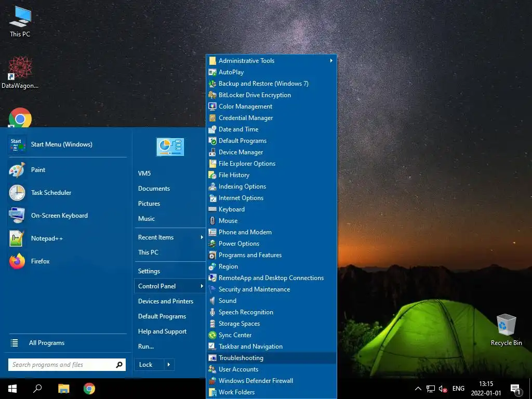Screen dimensions: 532x399
Task: Open Mouse icon in Control Panel list
Action: click(212, 221)
